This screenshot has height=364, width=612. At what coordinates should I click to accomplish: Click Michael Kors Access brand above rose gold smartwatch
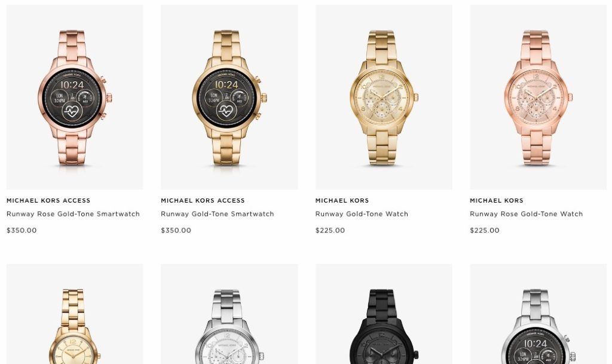pyautogui.click(x=48, y=201)
